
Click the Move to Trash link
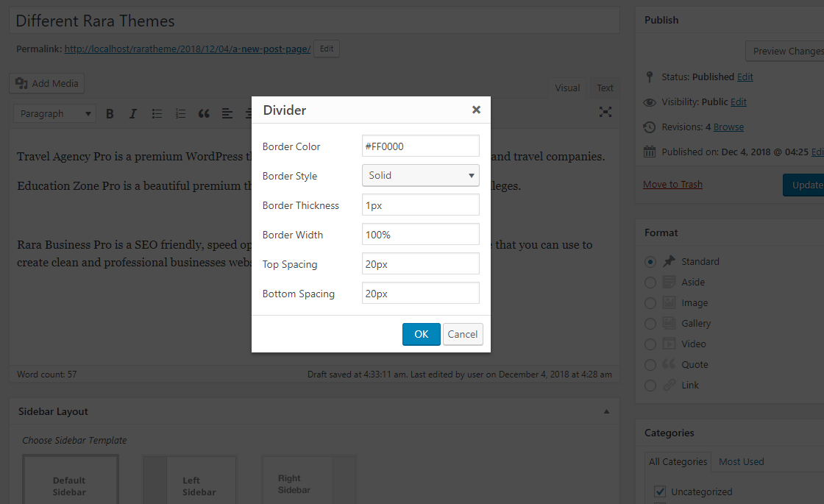point(672,184)
